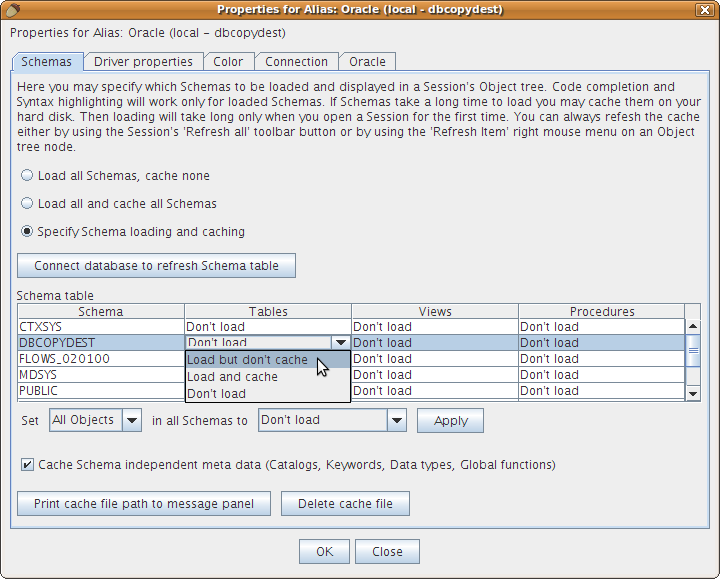
Task: Go to the Connection tab
Action: tap(296, 62)
